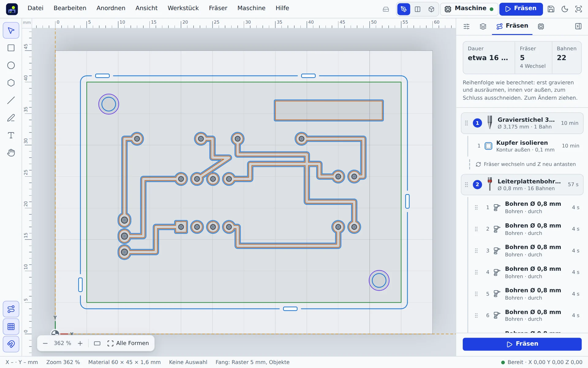Expand the Gravierstichel tool group
Viewport: 588px width, 368px height.
pyautogui.click(x=522, y=123)
